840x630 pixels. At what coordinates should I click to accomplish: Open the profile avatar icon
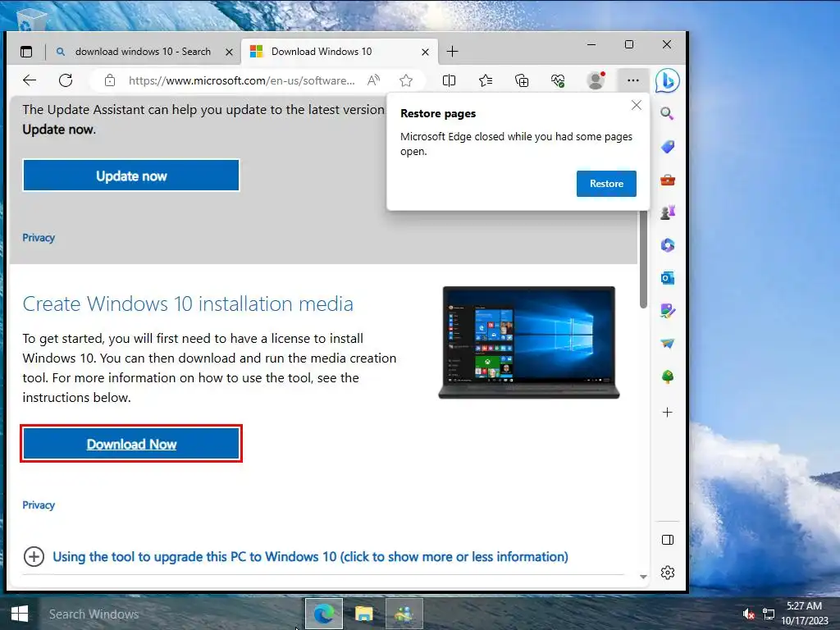point(596,80)
